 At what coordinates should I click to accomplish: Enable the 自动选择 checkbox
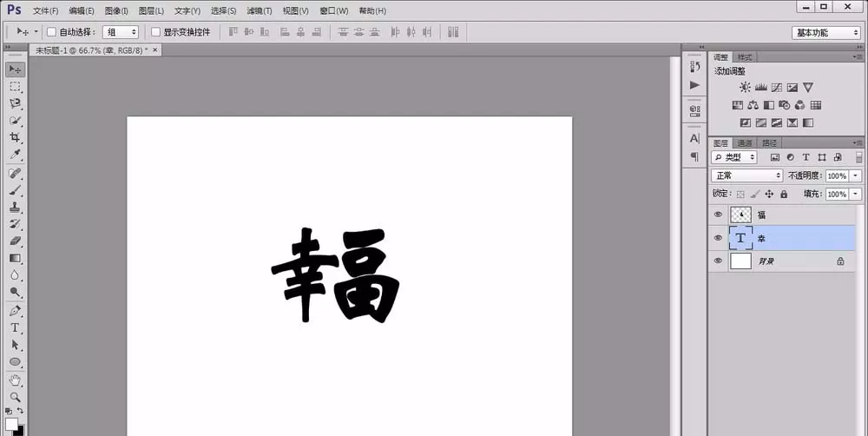pos(51,32)
